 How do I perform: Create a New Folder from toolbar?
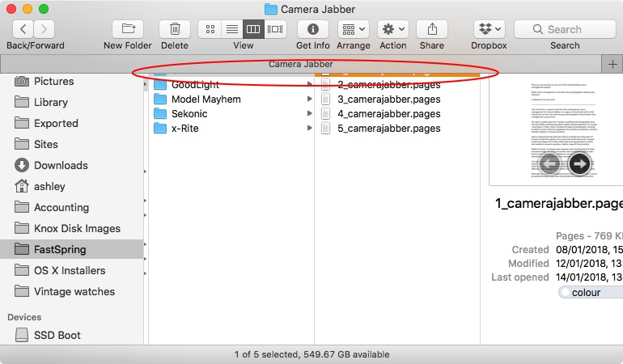128,29
